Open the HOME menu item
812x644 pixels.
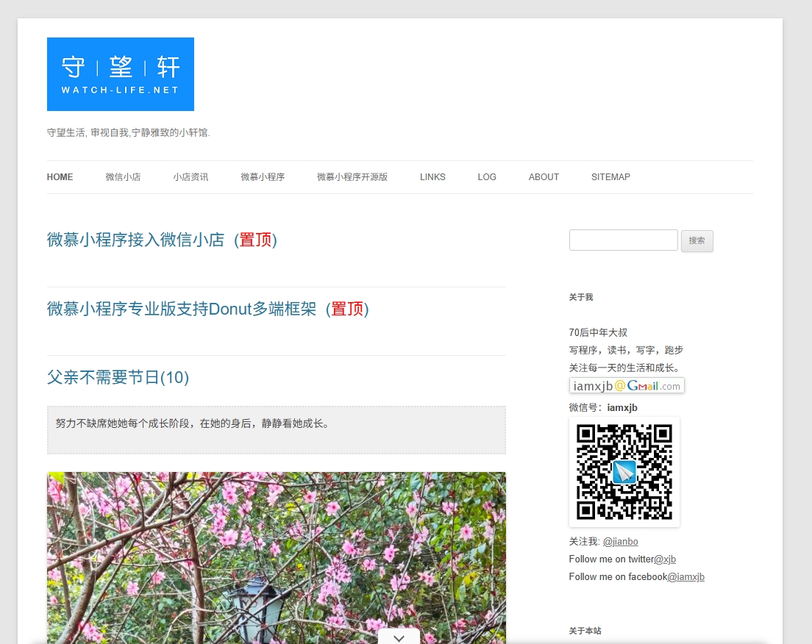(x=60, y=177)
